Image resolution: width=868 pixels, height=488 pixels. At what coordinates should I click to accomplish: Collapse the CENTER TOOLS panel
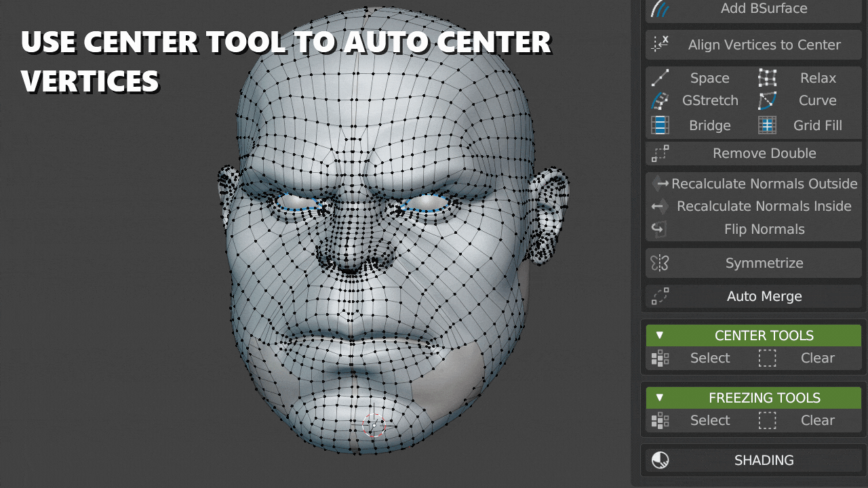click(660, 335)
